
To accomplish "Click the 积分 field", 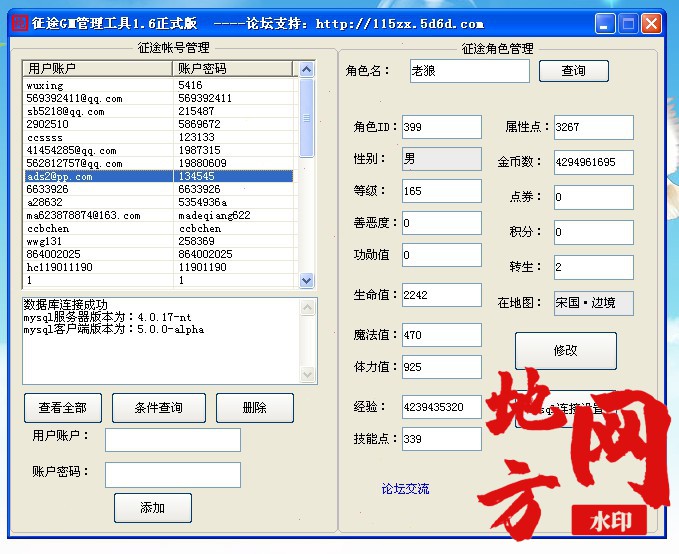I will 594,232.
